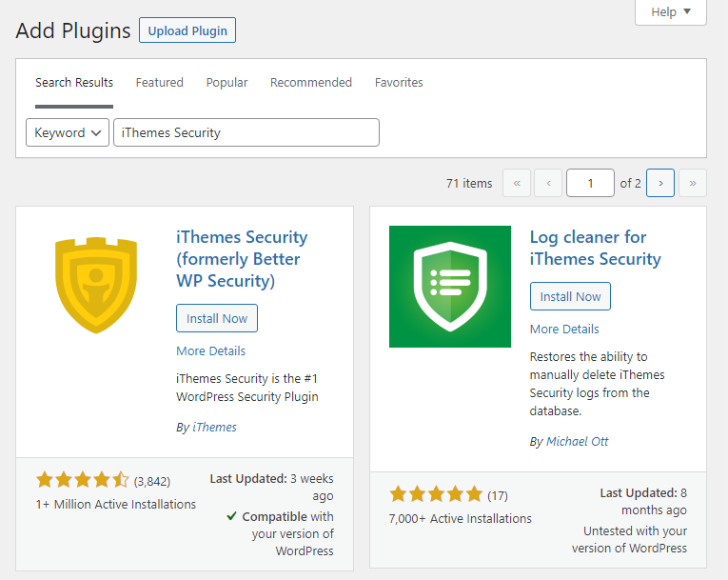This screenshot has width=728, height=580.
Task: Open the Favorites tab
Action: click(399, 83)
